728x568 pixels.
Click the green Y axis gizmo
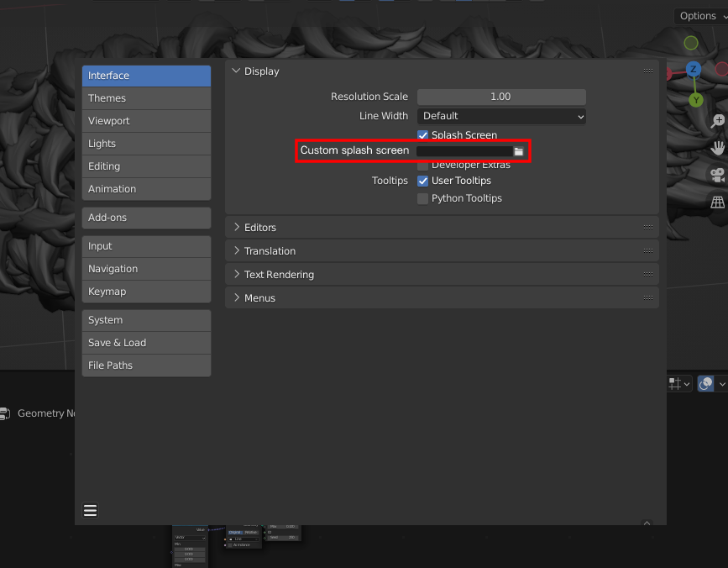(x=695, y=100)
